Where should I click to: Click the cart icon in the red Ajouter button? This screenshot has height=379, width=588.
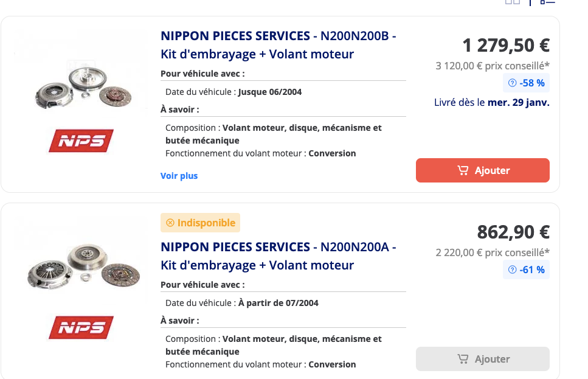pyautogui.click(x=463, y=170)
